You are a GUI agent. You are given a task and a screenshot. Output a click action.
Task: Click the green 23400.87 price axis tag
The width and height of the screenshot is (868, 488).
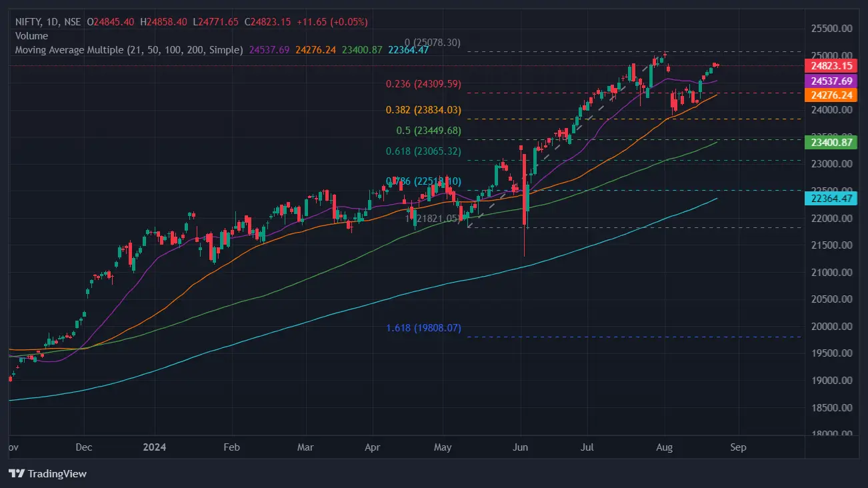(831, 143)
